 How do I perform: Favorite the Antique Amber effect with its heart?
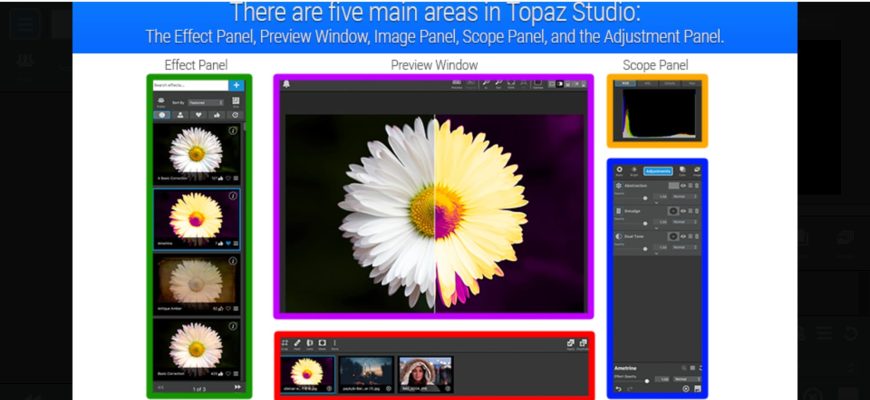pos(229,308)
